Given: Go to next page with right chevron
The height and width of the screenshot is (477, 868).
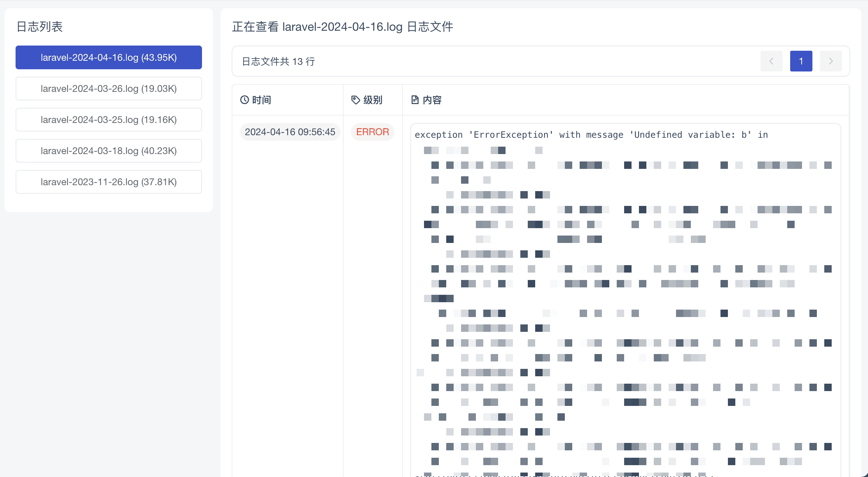Looking at the screenshot, I should pyautogui.click(x=831, y=61).
